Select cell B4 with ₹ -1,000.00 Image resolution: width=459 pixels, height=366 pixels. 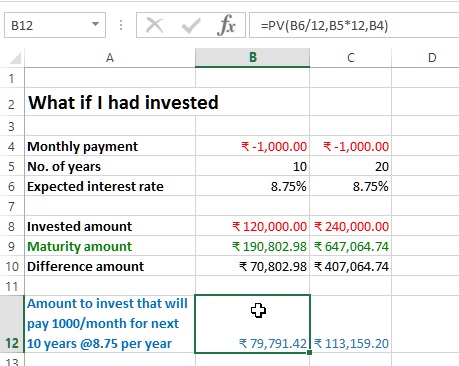click(253, 146)
